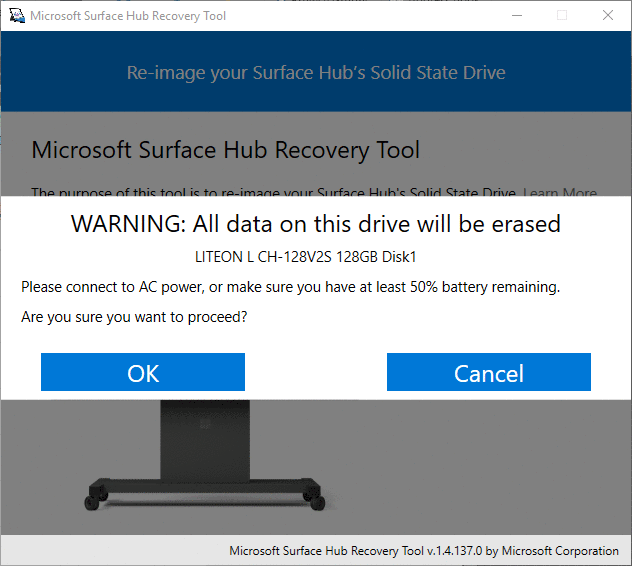Click the 'Are you sure you want to proceed?' text

(134, 317)
